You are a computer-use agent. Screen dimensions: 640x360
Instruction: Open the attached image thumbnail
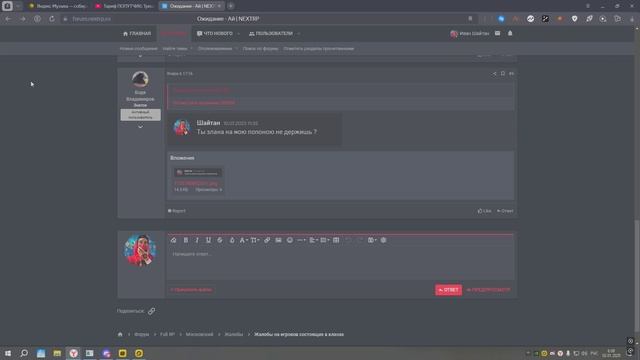(x=198, y=173)
